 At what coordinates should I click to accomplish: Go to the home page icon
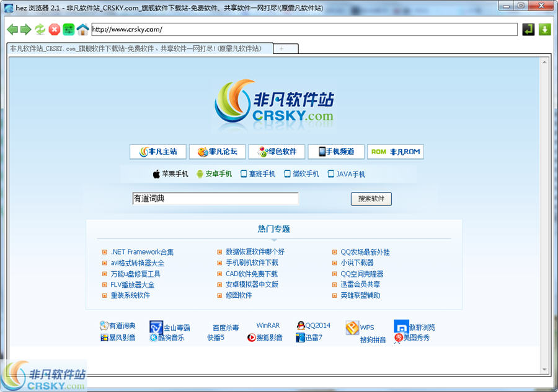click(x=82, y=29)
